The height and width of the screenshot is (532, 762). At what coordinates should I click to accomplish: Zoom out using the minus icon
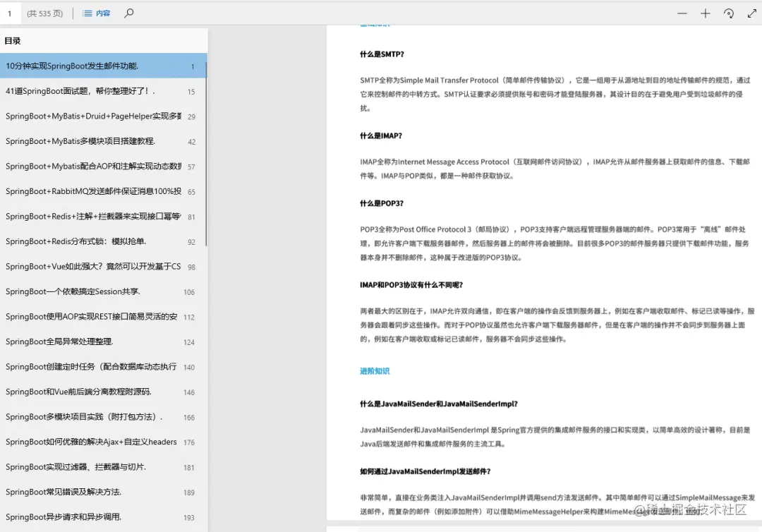[682, 13]
